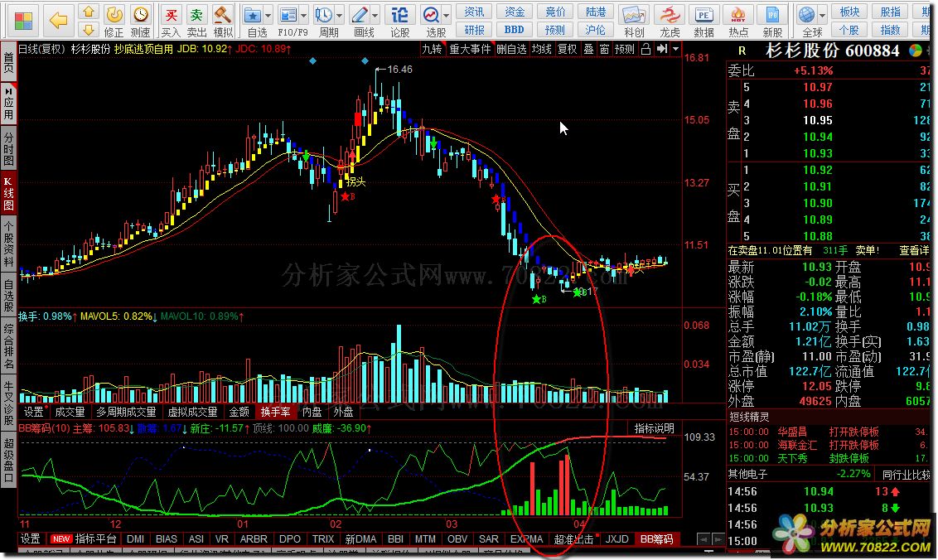Viewport: 938px width, 560px height.
Task: Click the 陆港 button
Action: [595, 12]
